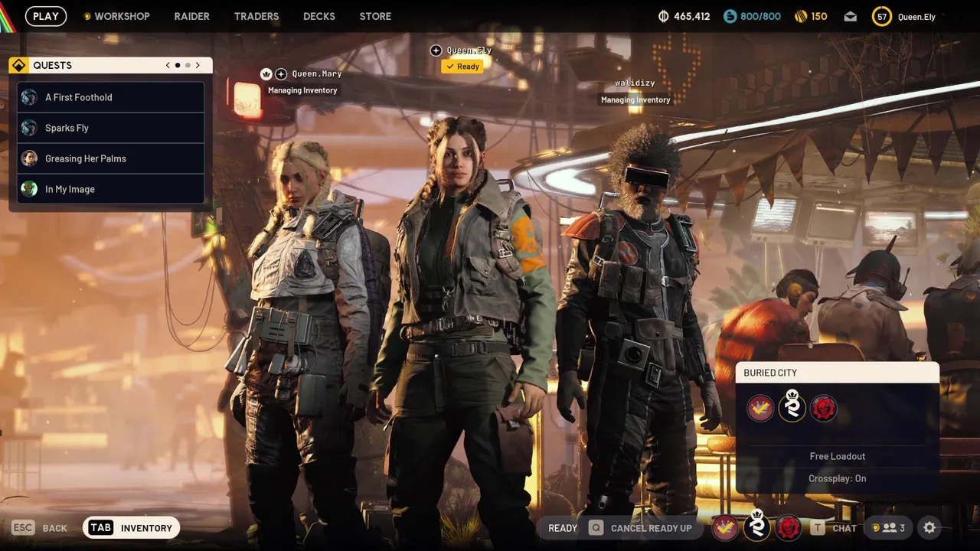
Task: Select the Queen.Mary player name
Action: [317, 74]
